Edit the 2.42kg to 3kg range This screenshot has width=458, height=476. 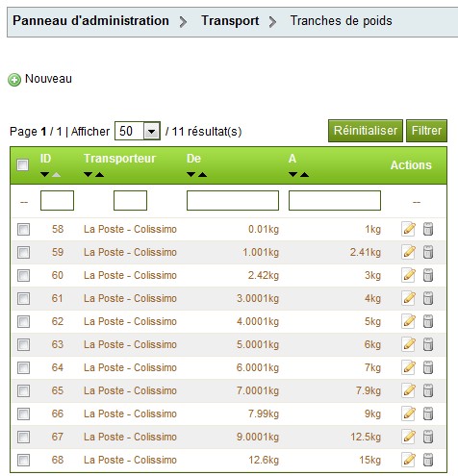pos(409,275)
